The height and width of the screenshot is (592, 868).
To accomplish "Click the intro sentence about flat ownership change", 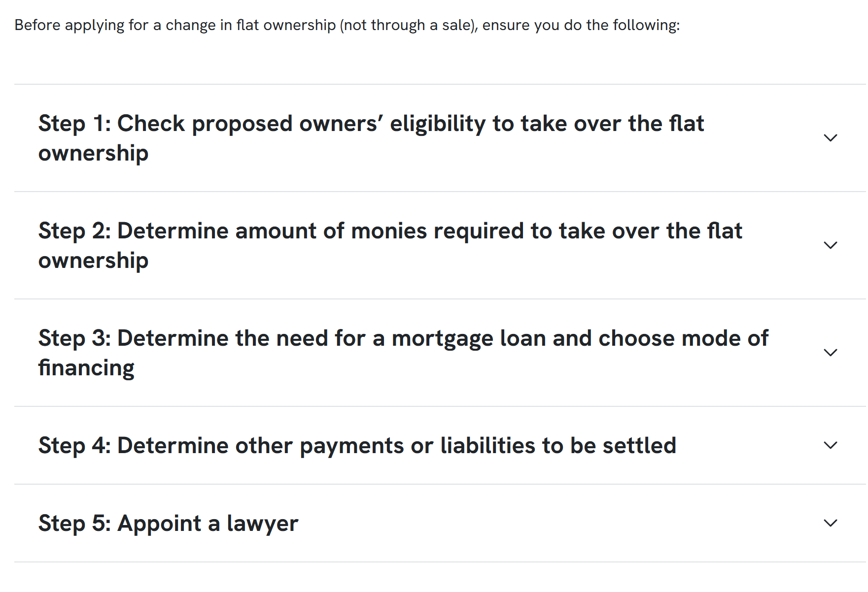I will tap(347, 25).
